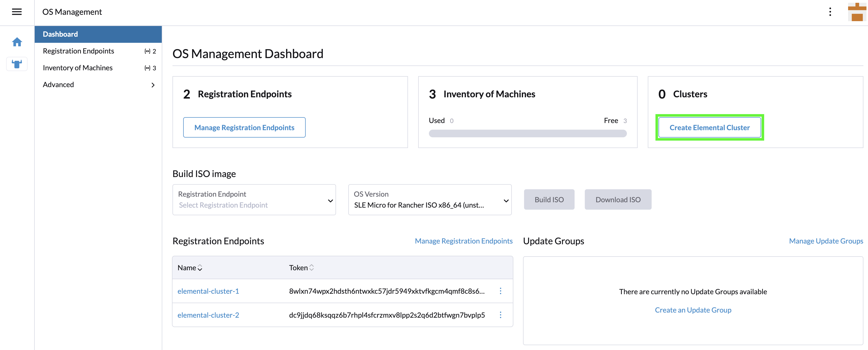Open the actions menu for elemental-cluster-2

tap(501, 315)
